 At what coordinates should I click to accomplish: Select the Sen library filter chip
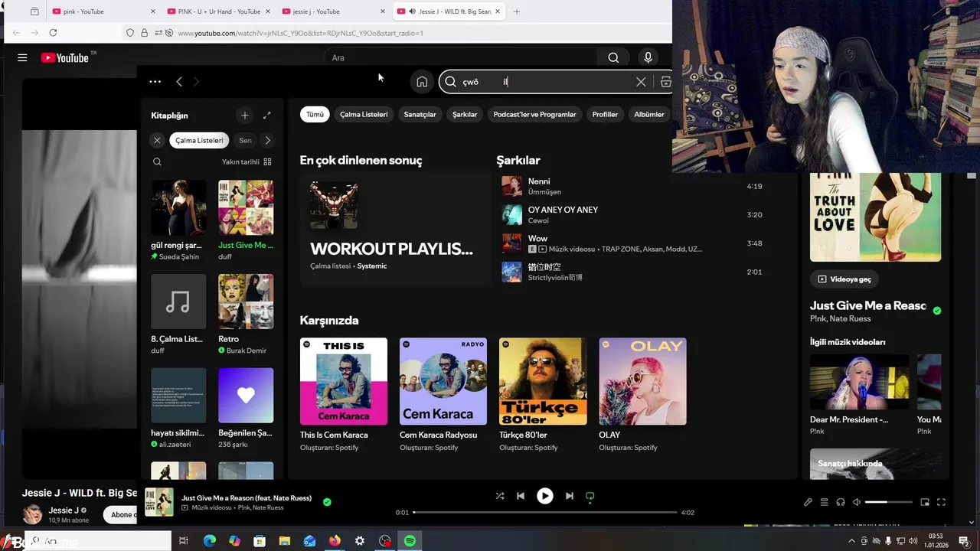click(245, 140)
